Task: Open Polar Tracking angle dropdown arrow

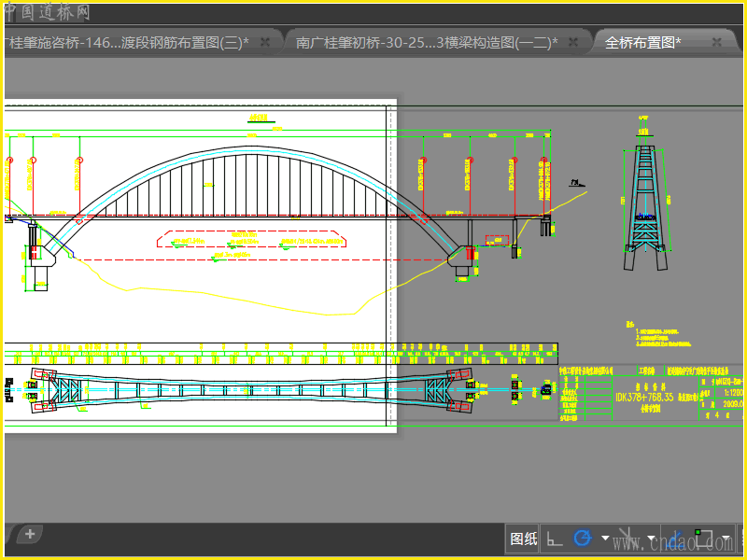Action: click(x=605, y=539)
